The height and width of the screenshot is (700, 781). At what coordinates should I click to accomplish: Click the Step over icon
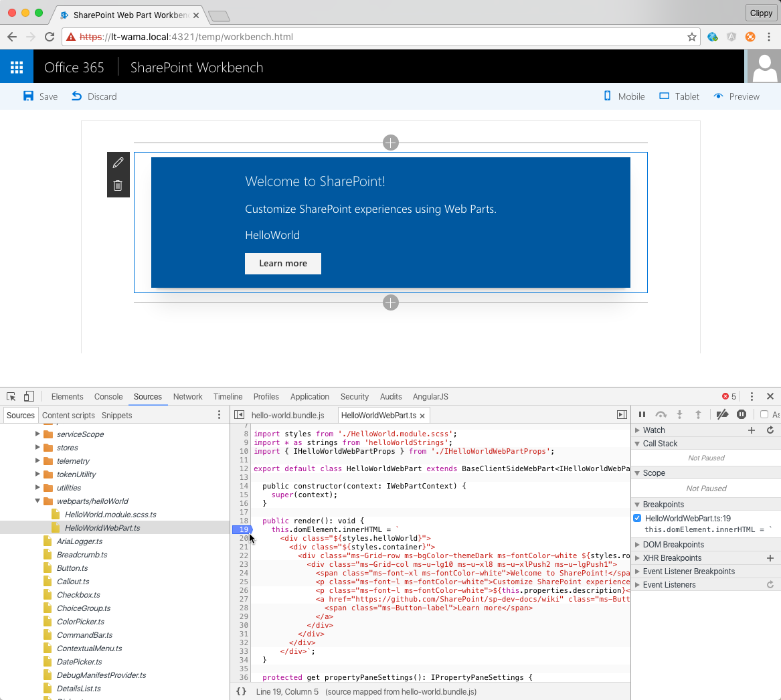pos(661,414)
